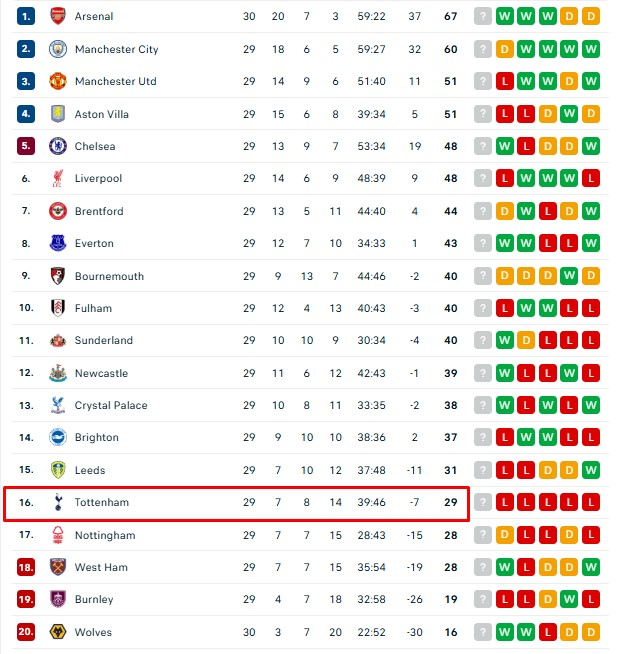The width and height of the screenshot is (620, 654).
Task: Open the Manchester Utd team link
Action: pos(115,81)
